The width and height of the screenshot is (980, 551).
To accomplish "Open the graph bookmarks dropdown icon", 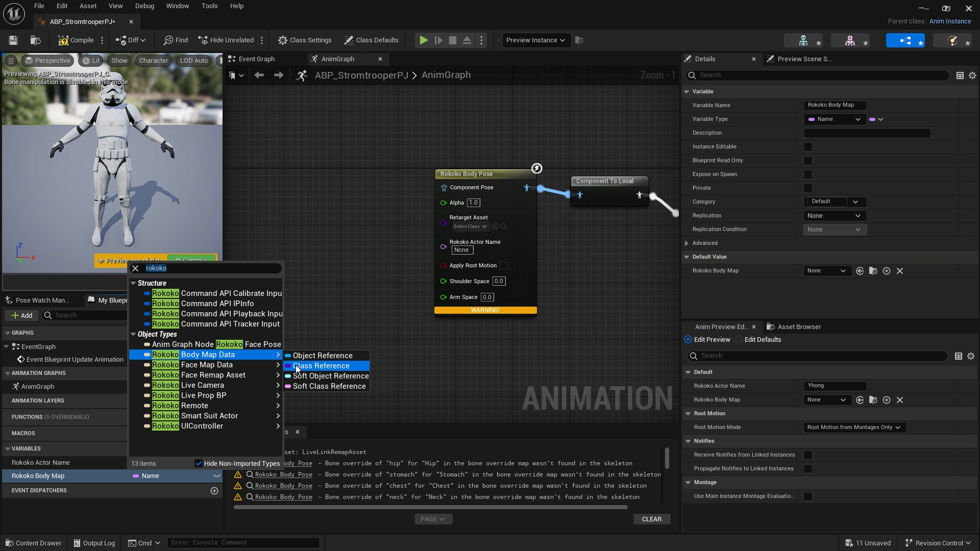I will click(x=236, y=76).
